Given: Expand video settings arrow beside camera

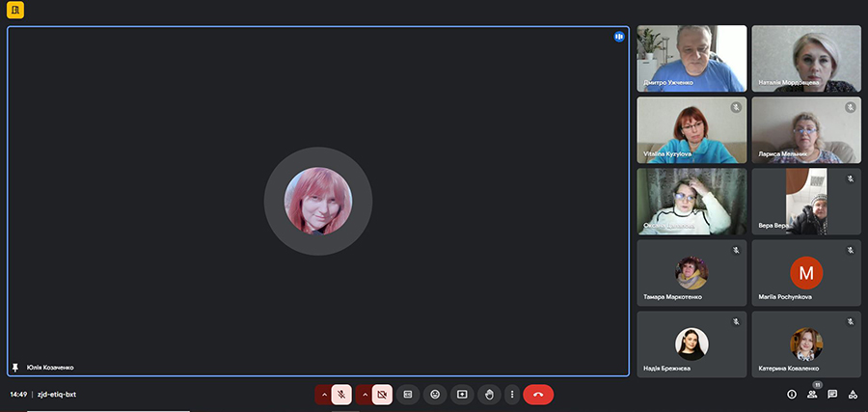Looking at the screenshot, I should 364,394.
